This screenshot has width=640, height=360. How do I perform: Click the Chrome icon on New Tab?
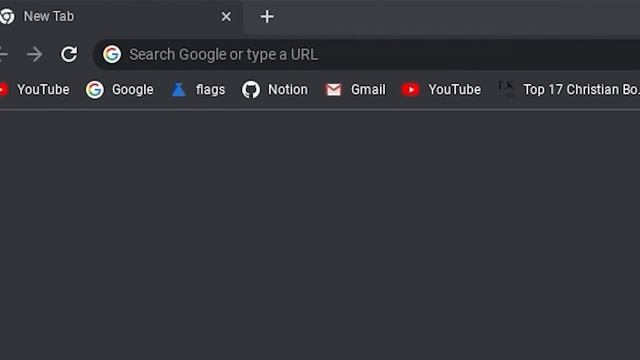click(x=7, y=17)
